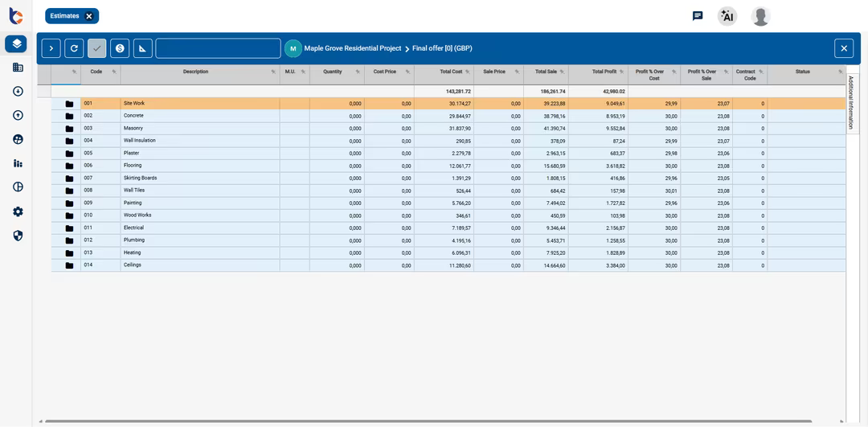Open Final offer [0] (GBP) breadcrumb
Screen dimensions: 868x427
pos(442,48)
